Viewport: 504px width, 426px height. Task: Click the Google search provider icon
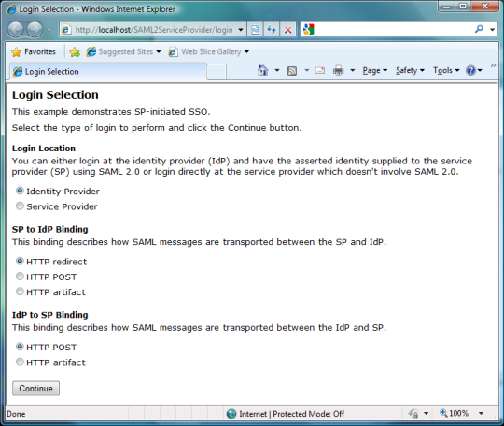[x=309, y=30]
